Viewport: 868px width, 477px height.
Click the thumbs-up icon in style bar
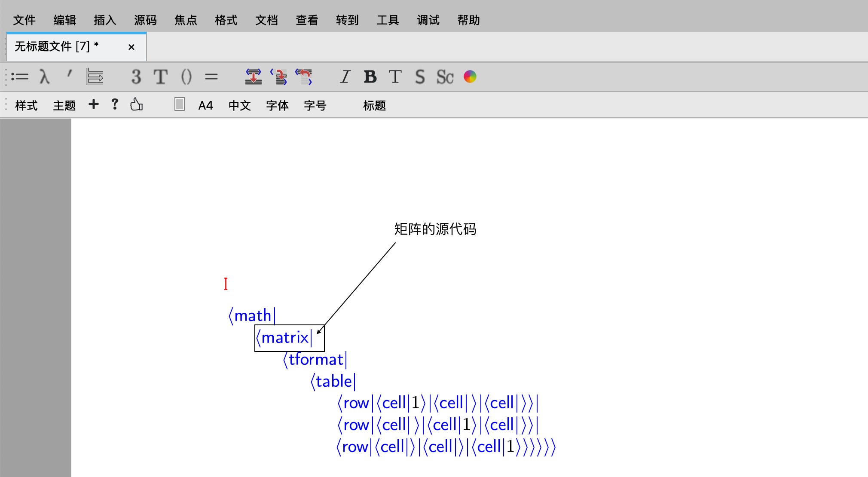click(136, 104)
